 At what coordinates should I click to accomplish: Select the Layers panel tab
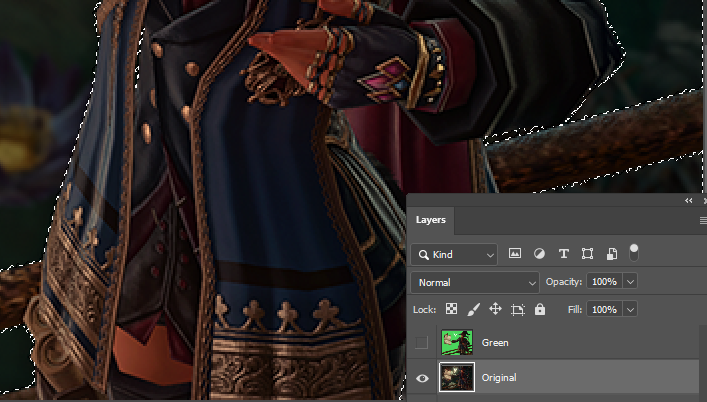pyautogui.click(x=431, y=220)
